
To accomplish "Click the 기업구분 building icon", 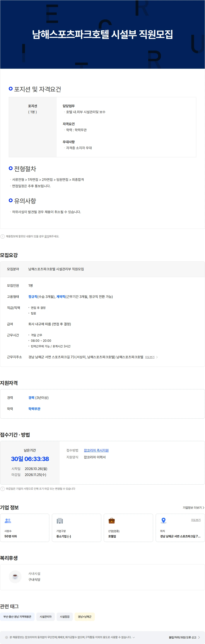I will coord(60,521).
